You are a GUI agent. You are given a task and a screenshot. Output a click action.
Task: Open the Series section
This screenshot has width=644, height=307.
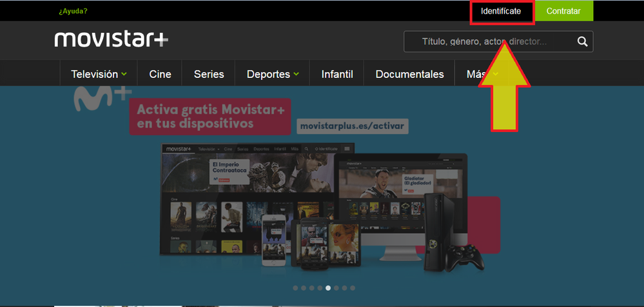209,74
